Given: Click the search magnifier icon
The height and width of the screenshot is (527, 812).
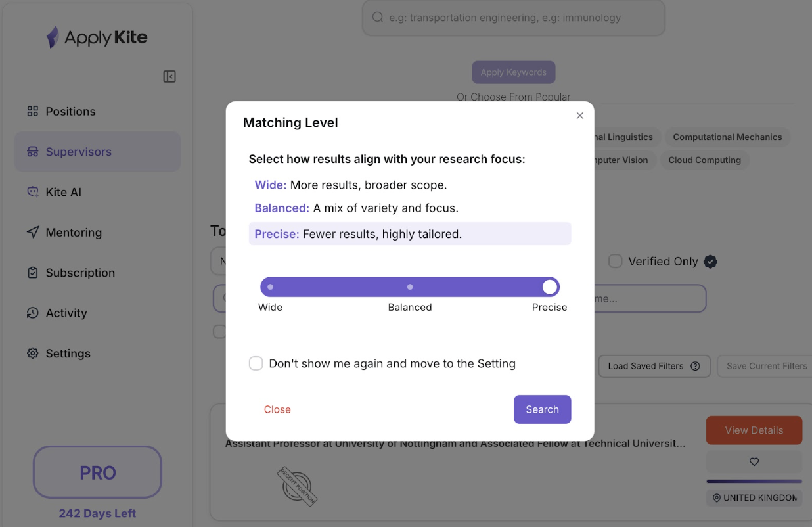Looking at the screenshot, I should point(378,18).
